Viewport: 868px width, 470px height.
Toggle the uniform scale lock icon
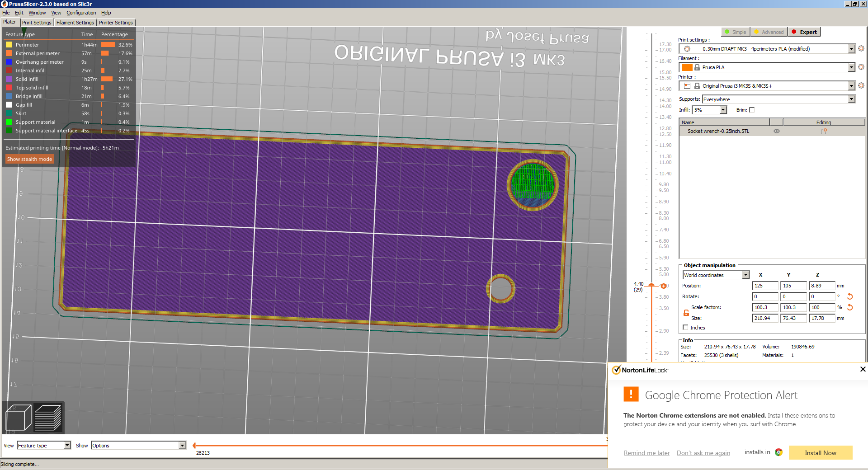coord(686,313)
